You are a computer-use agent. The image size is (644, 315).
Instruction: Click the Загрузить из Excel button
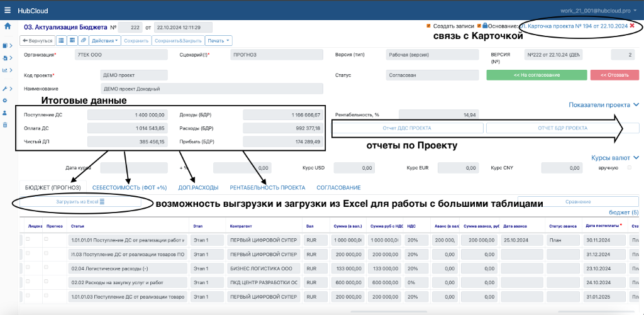tap(80, 202)
